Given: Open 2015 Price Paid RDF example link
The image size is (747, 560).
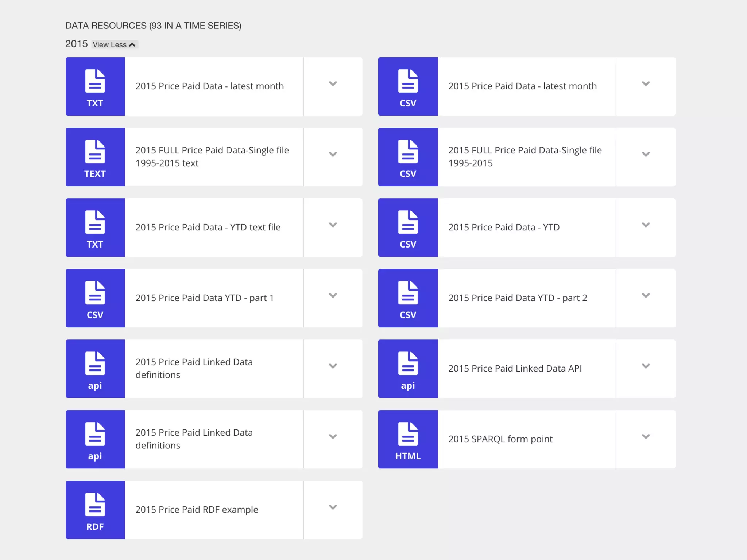Looking at the screenshot, I should [x=197, y=509].
